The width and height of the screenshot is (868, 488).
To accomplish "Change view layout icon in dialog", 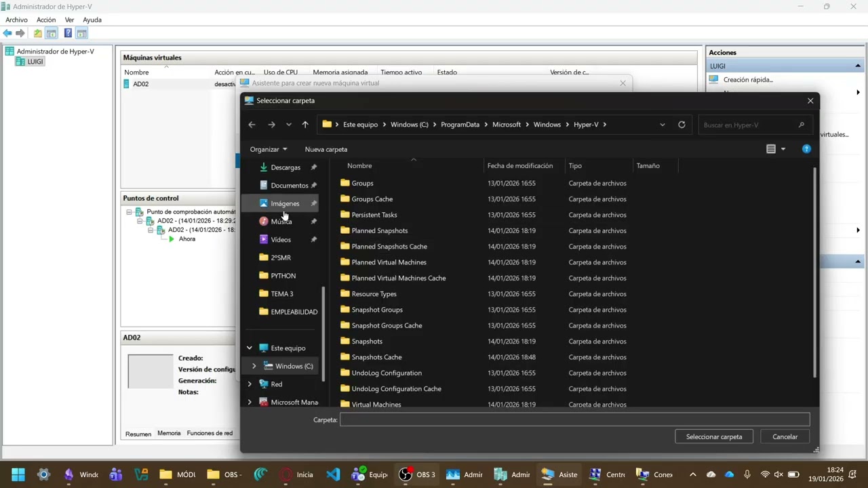I will click(771, 149).
